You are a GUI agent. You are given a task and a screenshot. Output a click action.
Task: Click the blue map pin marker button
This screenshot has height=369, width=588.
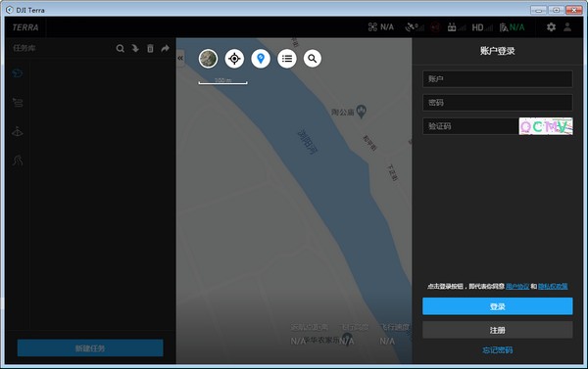point(261,59)
